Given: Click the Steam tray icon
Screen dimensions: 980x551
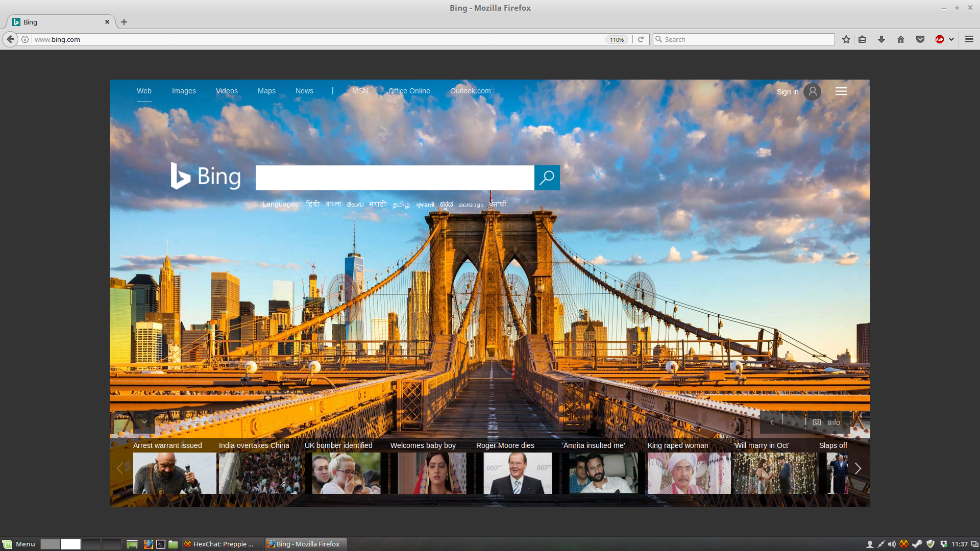Looking at the screenshot, I should [x=917, y=544].
